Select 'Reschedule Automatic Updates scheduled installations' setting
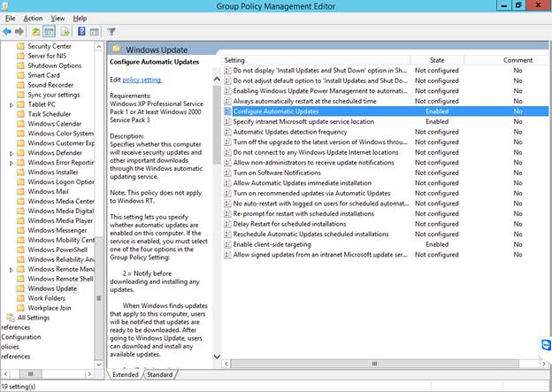552x392 pixels. tap(310, 234)
